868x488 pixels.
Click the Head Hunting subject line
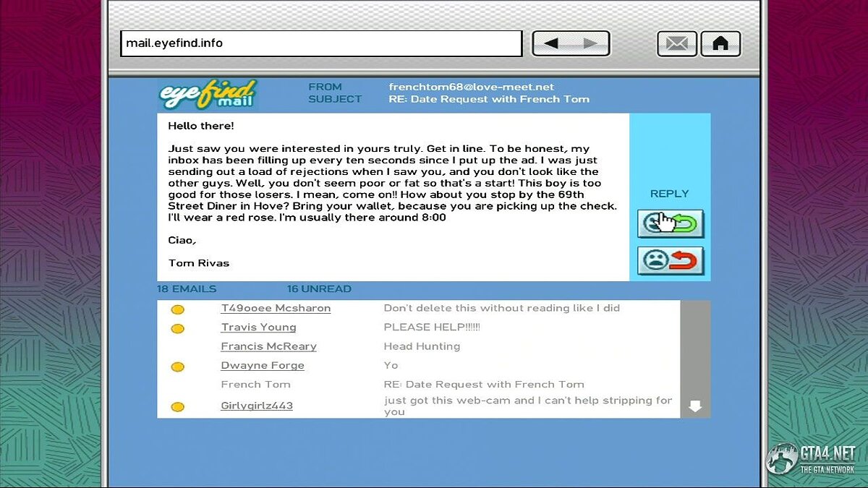[x=422, y=346]
